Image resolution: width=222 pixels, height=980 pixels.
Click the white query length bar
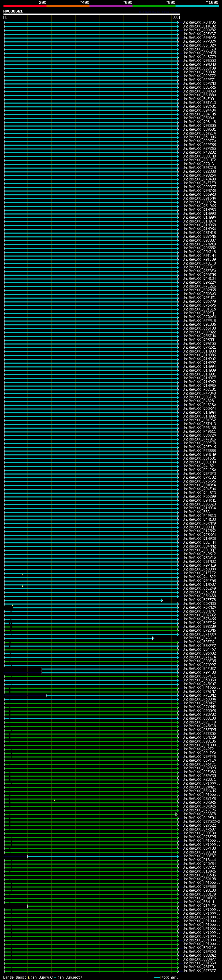92,14
